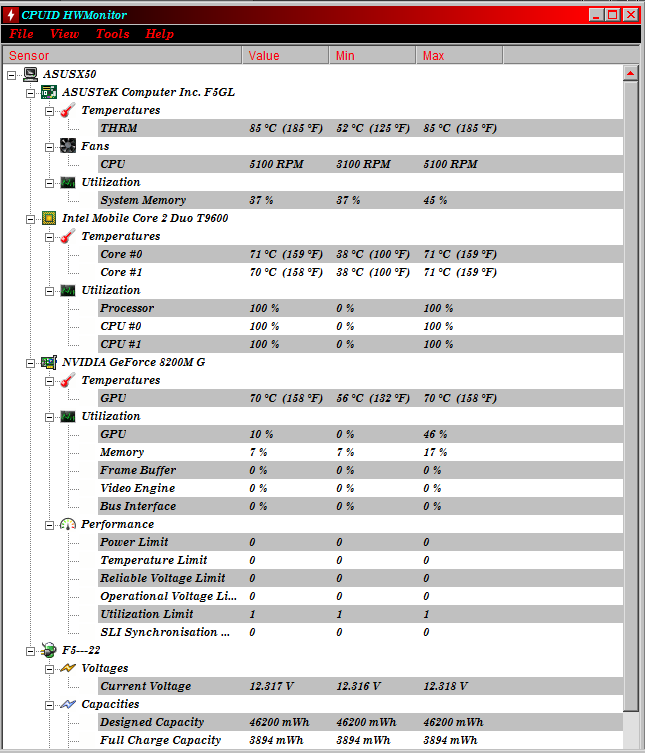Collapse the Voltages section

point(49,669)
